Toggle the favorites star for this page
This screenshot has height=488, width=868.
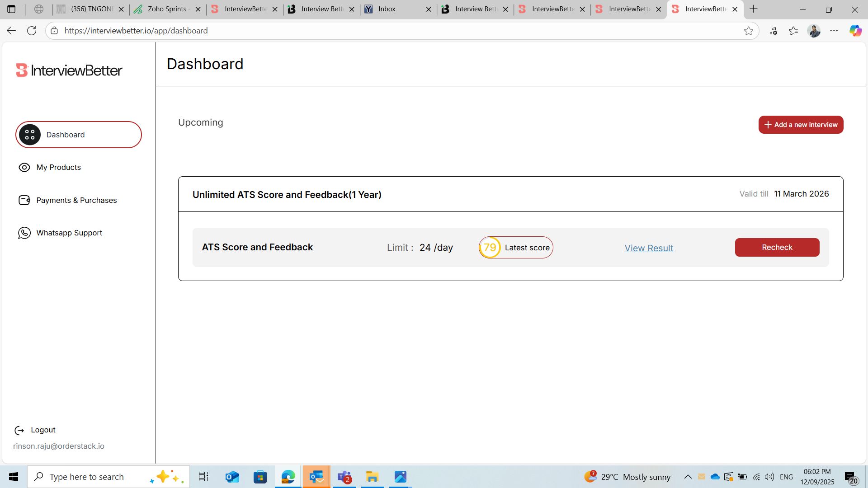749,30
